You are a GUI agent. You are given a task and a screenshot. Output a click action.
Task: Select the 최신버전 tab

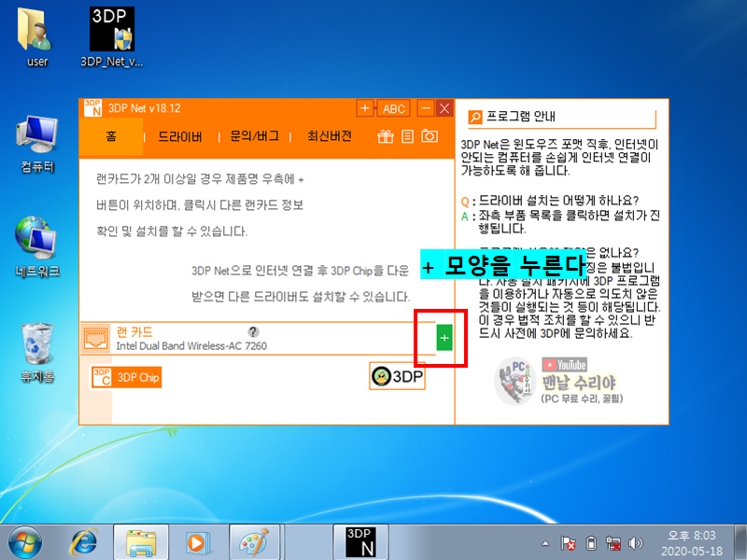pos(330,136)
